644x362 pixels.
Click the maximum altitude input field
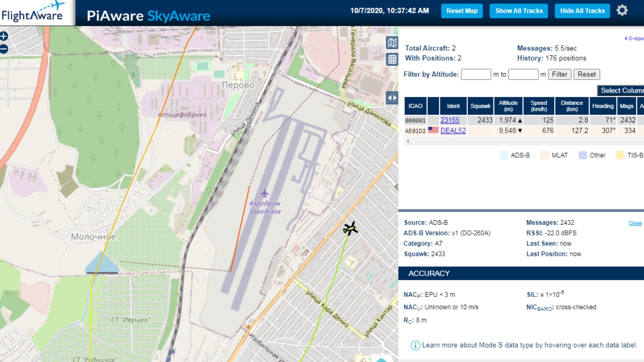tap(523, 74)
